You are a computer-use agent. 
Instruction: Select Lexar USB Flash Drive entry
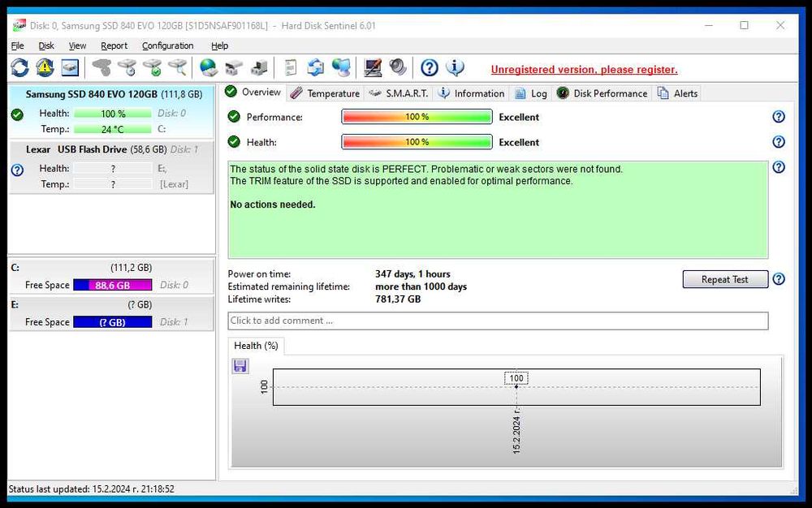(x=110, y=167)
